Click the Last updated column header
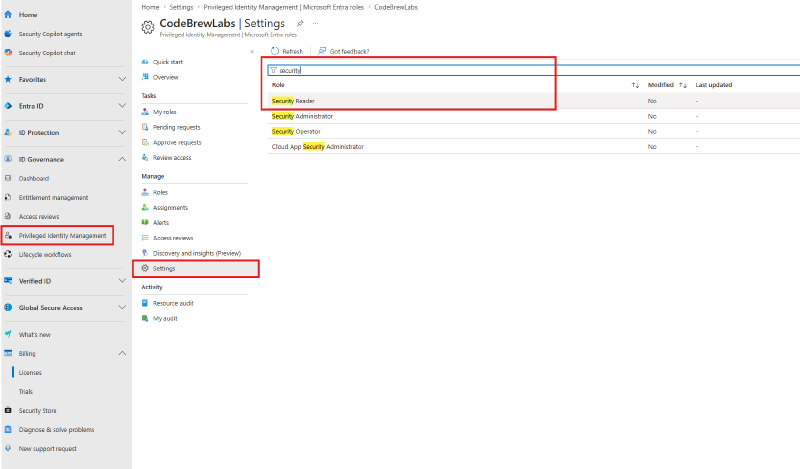This screenshot has width=800, height=469. coord(713,85)
